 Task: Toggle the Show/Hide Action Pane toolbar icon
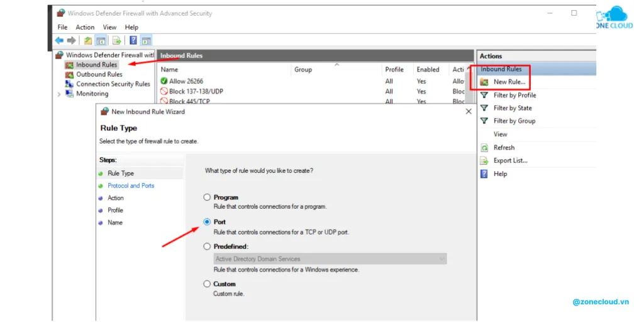point(146,40)
